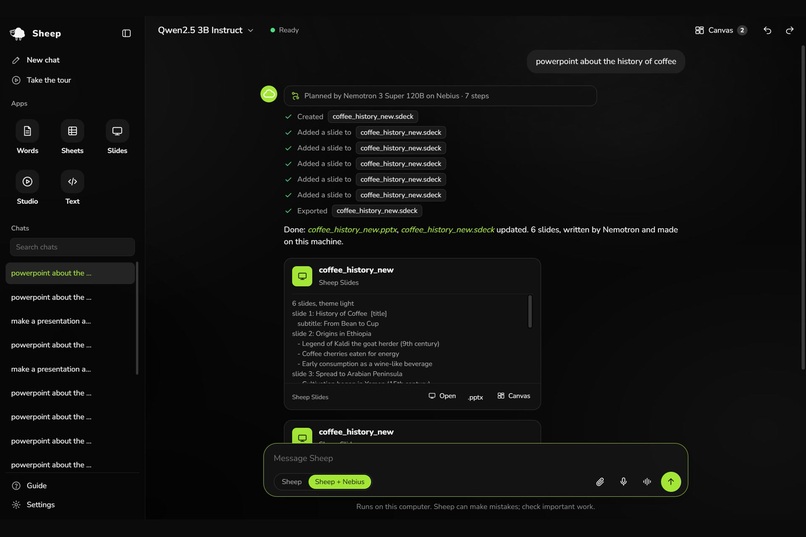Click the 'slide 2: Origins in Ethiopia' line
The image size is (806, 537).
332,334
